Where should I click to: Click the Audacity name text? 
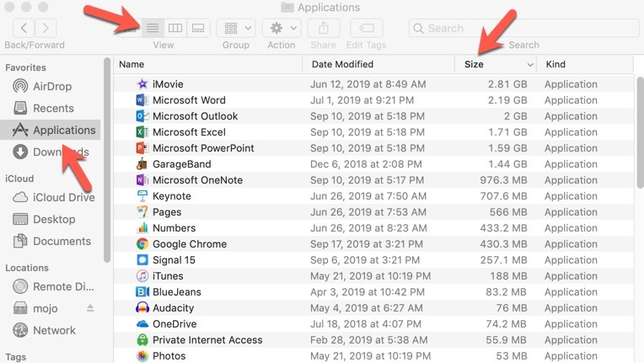174,308
